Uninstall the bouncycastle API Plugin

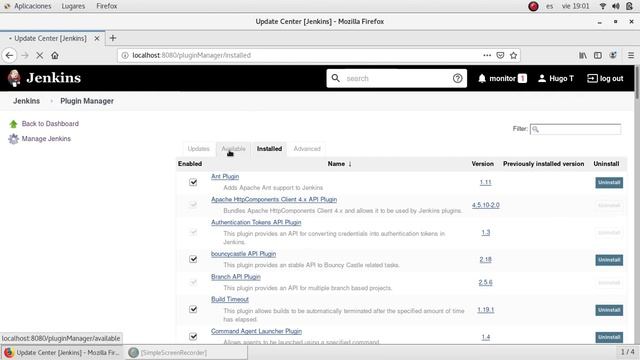(609, 260)
